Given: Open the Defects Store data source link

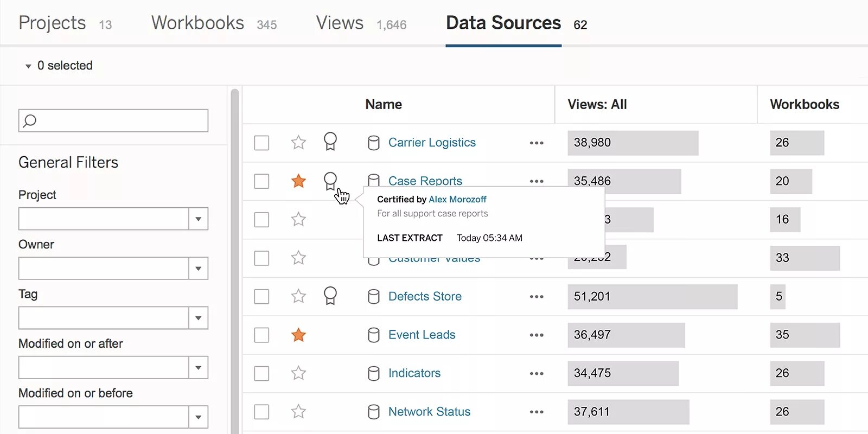Looking at the screenshot, I should pos(425,297).
